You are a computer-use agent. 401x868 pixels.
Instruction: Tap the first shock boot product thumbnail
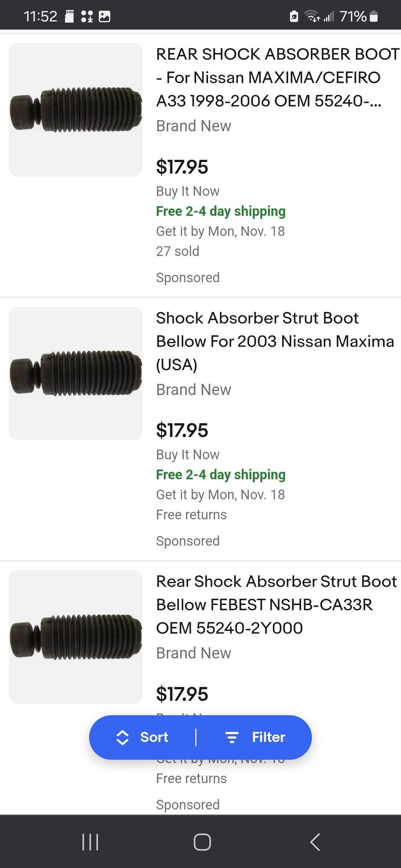point(76,110)
